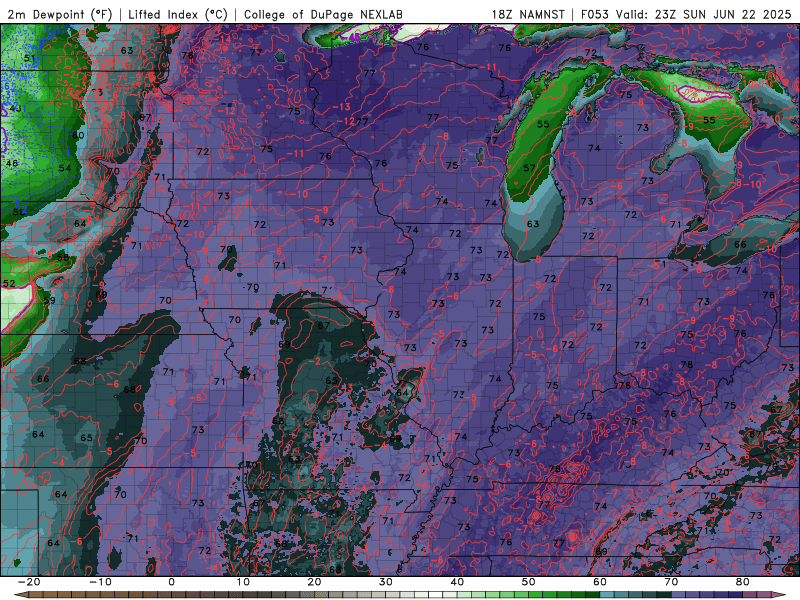Viewport: 800px width, 600px height.
Task: Click the "59" dewpoint value near the left edge
Action: pyautogui.click(x=49, y=300)
